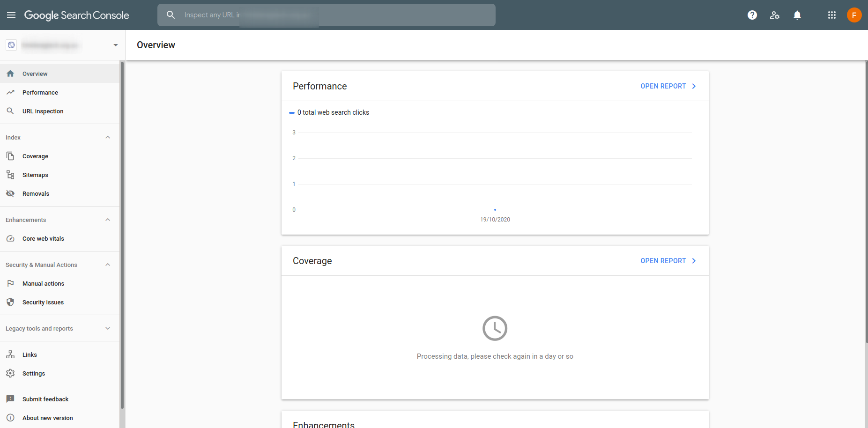Select Overview in the sidebar

60,74
